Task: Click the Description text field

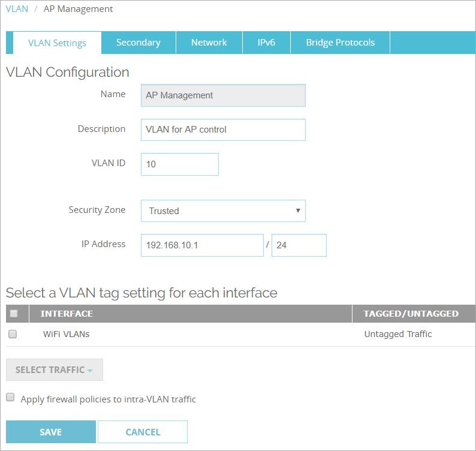Action: point(223,130)
